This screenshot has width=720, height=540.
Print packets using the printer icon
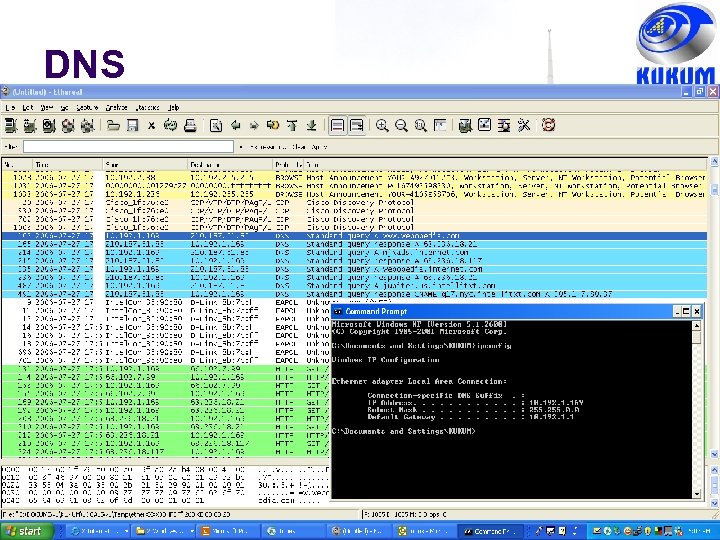pyautogui.click(x=190, y=125)
